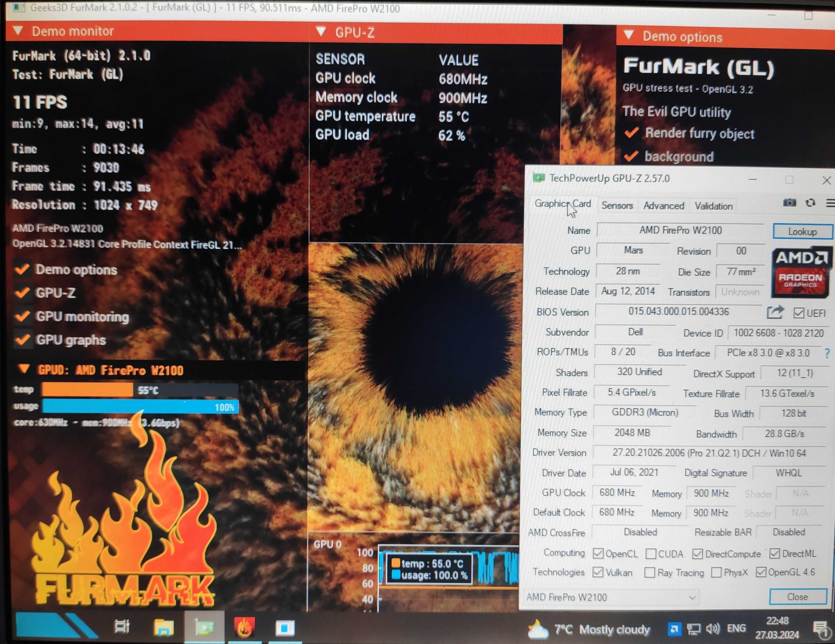Click the BIOS Version field
The image size is (835, 644).
coord(678,311)
